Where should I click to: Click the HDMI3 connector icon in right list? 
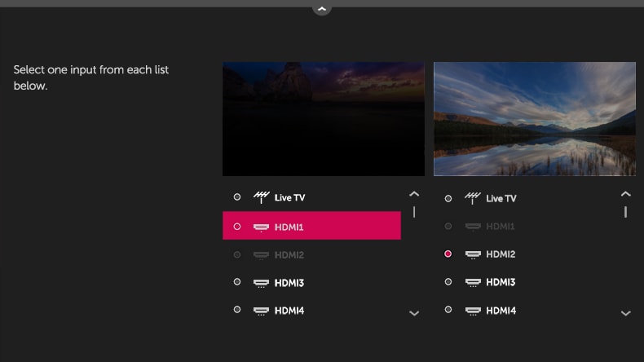(473, 283)
